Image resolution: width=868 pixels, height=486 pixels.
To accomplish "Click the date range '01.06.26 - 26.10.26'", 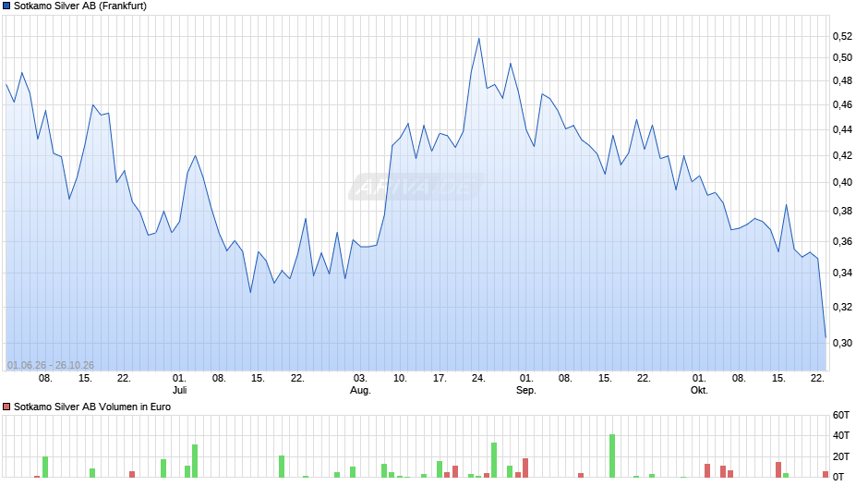I will (51, 365).
